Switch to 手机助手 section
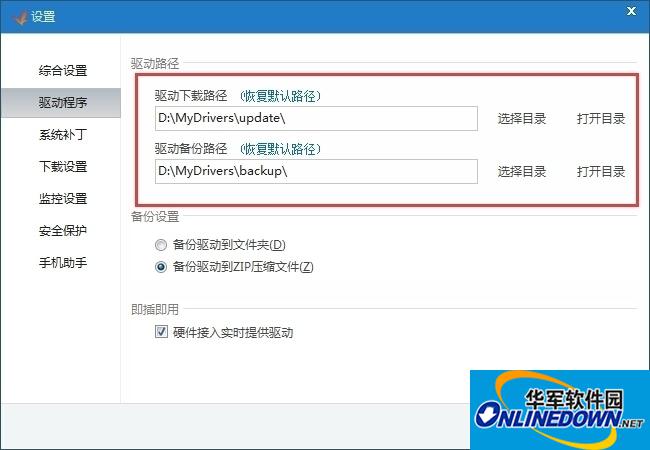 [x=63, y=263]
